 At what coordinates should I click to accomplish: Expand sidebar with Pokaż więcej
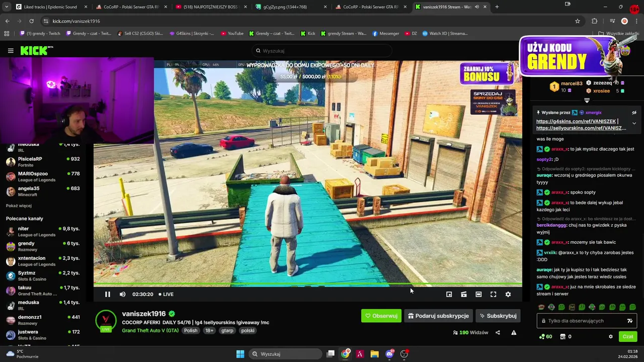pos(19,206)
